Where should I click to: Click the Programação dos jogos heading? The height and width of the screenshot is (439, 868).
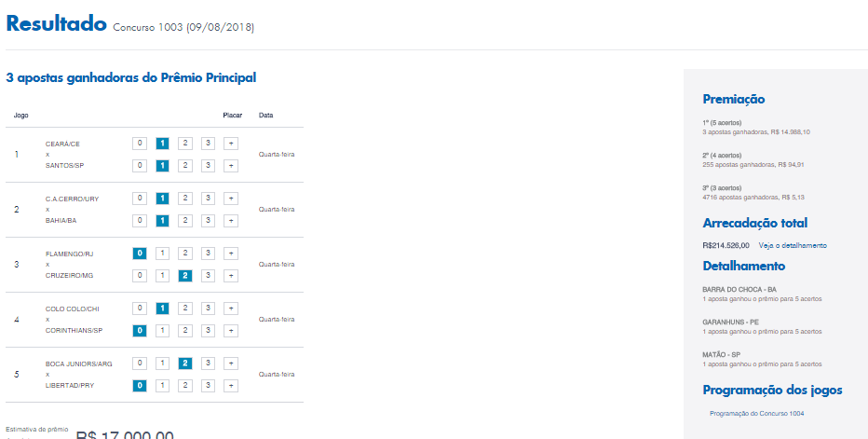coord(772,391)
